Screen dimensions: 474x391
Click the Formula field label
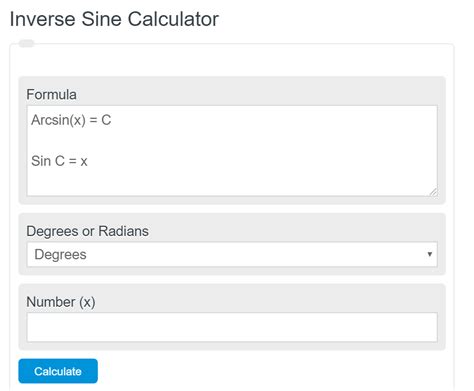pyautogui.click(x=51, y=94)
